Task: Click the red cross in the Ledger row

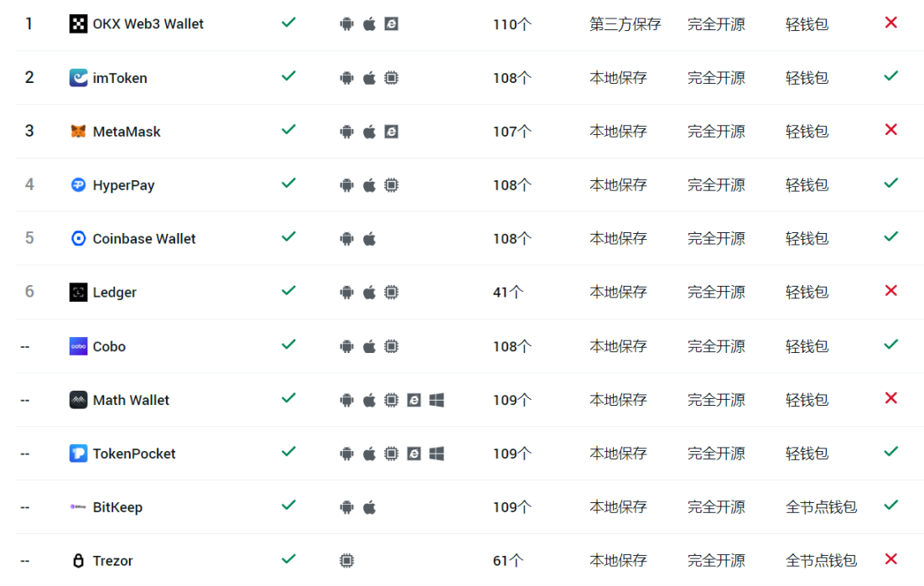Action: click(x=890, y=291)
